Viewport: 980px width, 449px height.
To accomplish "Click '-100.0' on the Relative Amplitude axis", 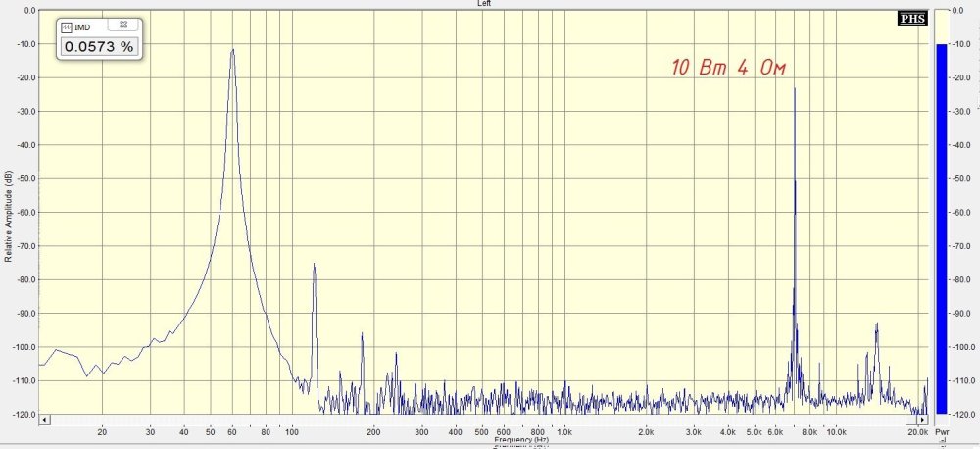I will (x=24, y=347).
